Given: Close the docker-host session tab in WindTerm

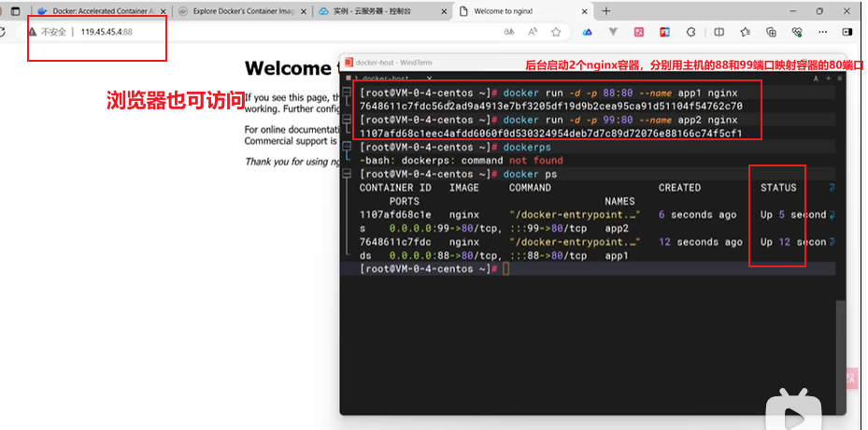Looking at the screenshot, I should pos(429,79).
